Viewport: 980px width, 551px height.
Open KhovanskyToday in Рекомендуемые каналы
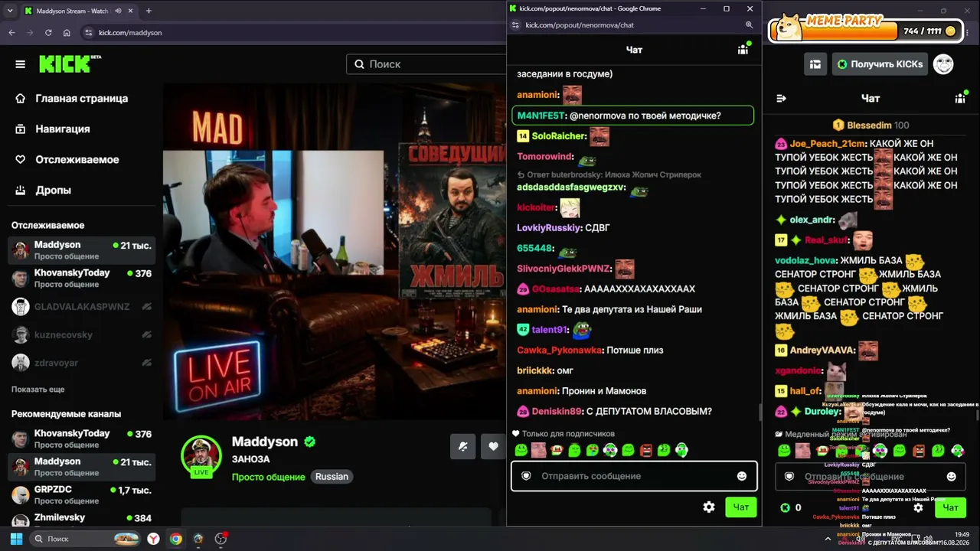pyautogui.click(x=81, y=439)
